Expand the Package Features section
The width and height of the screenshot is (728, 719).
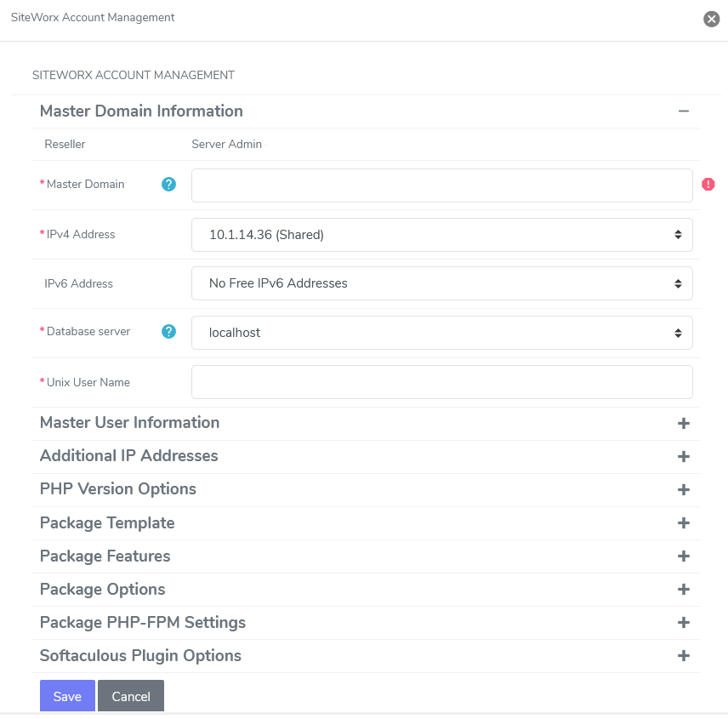click(683, 556)
